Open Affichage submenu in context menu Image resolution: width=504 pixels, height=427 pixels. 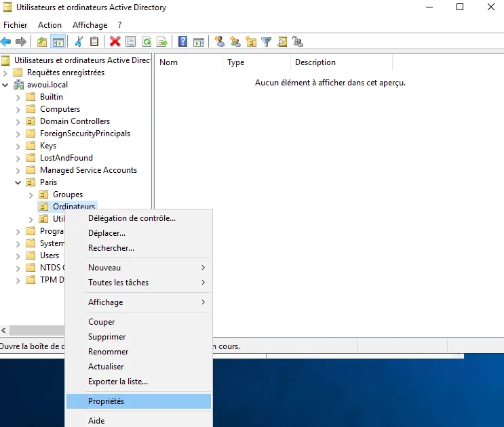[x=138, y=302]
